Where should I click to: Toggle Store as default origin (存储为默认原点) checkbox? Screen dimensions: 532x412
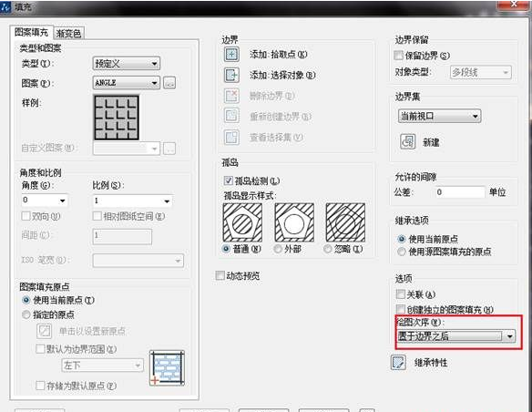coord(40,386)
